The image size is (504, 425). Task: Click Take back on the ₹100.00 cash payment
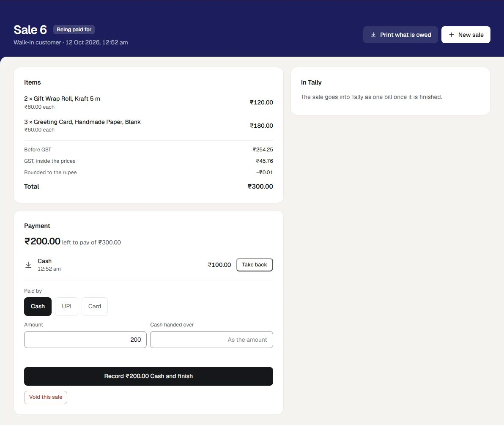pos(254,265)
